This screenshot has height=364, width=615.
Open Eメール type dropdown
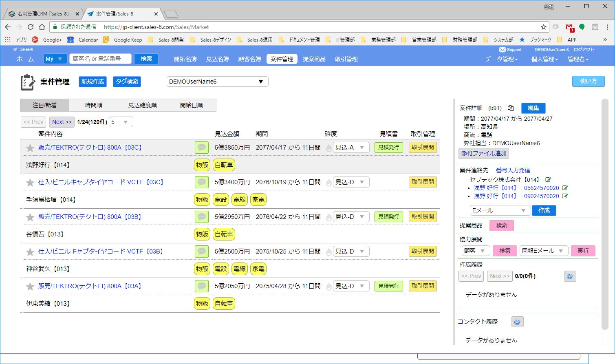(x=500, y=210)
